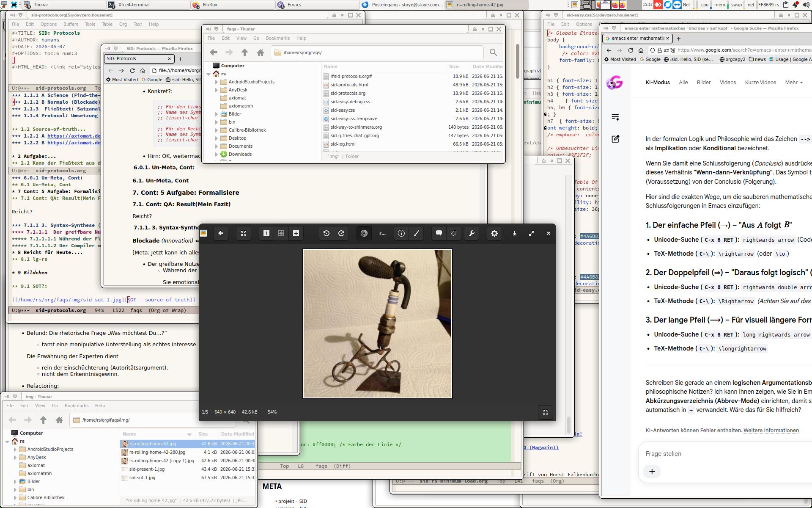Switch to Xfce4-terminal in taskbar

(x=148, y=5)
